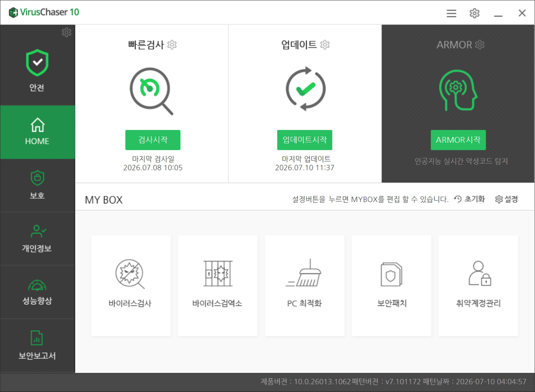Click the ARMOR AI head icon

[x=458, y=90]
